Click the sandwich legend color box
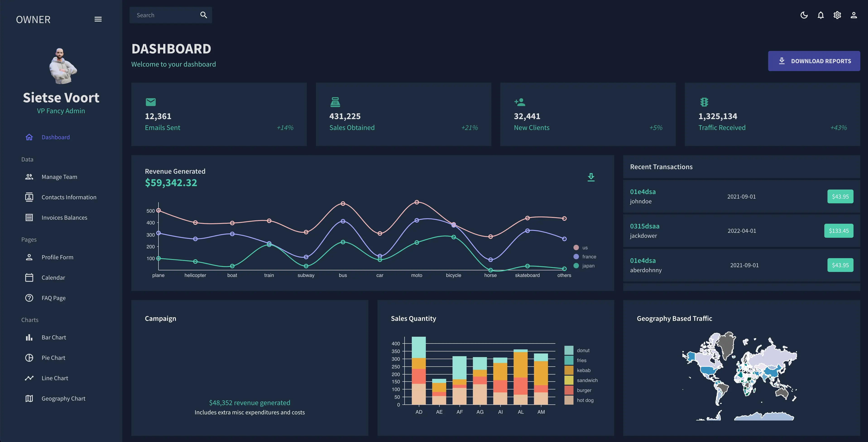The height and width of the screenshot is (442, 868). tap(569, 380)
